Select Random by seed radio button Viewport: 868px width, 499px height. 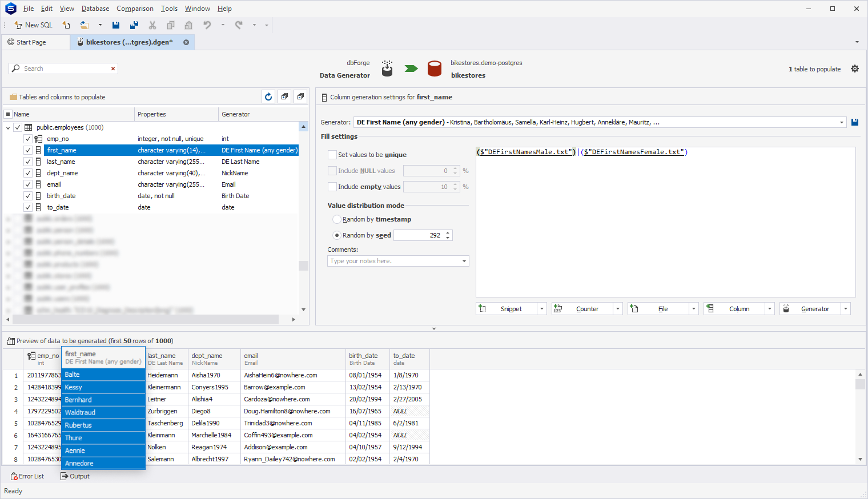point(337,235)
